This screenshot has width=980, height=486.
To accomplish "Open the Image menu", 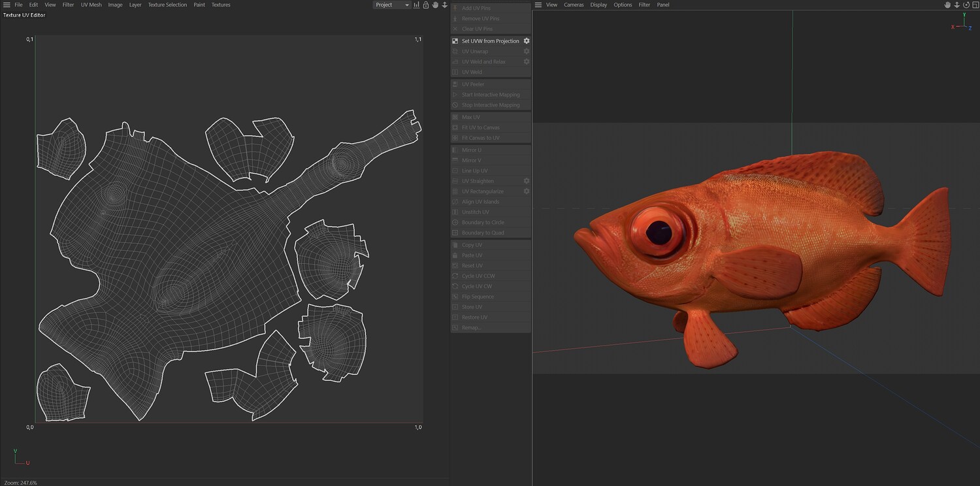I will point(115,5).
